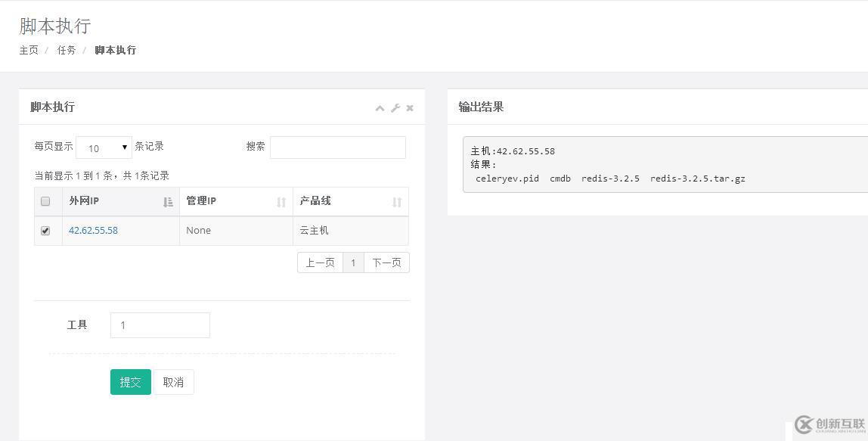The height and width of the screenshot is (441, 868).
Task: Click the 取消 cancel button
Action: [173, 382]
